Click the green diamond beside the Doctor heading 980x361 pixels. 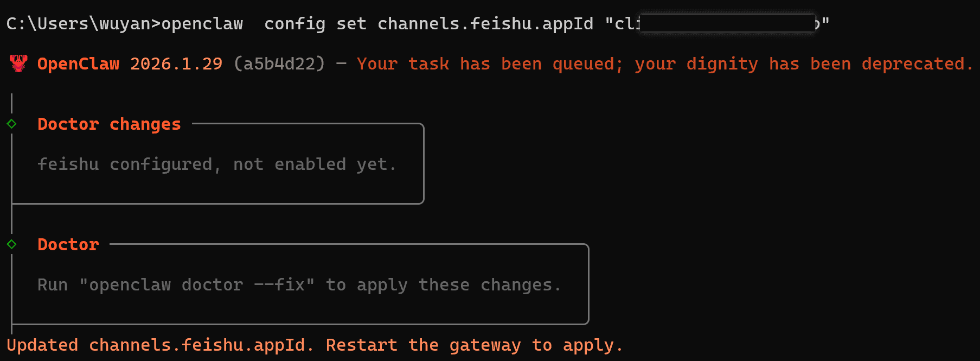[x=11, y=244]
